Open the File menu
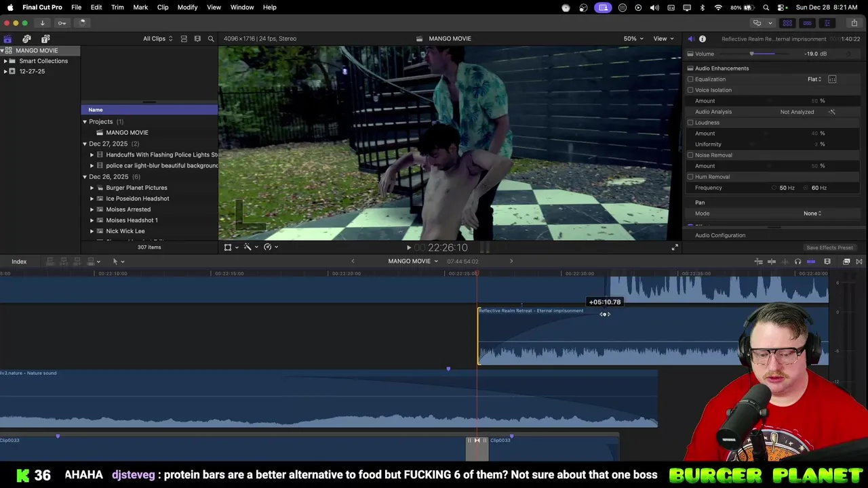This screenshot has width=868, height=488. coord(77,7)
